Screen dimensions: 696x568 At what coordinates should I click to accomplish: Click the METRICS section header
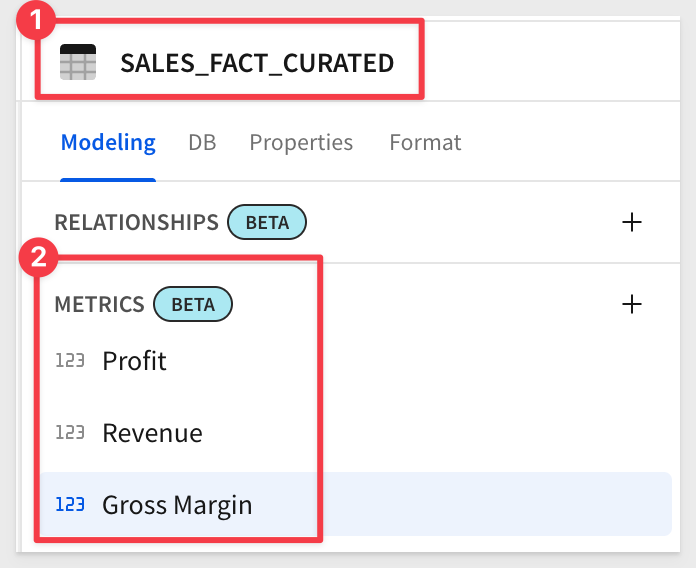click(x=99, y=304)
